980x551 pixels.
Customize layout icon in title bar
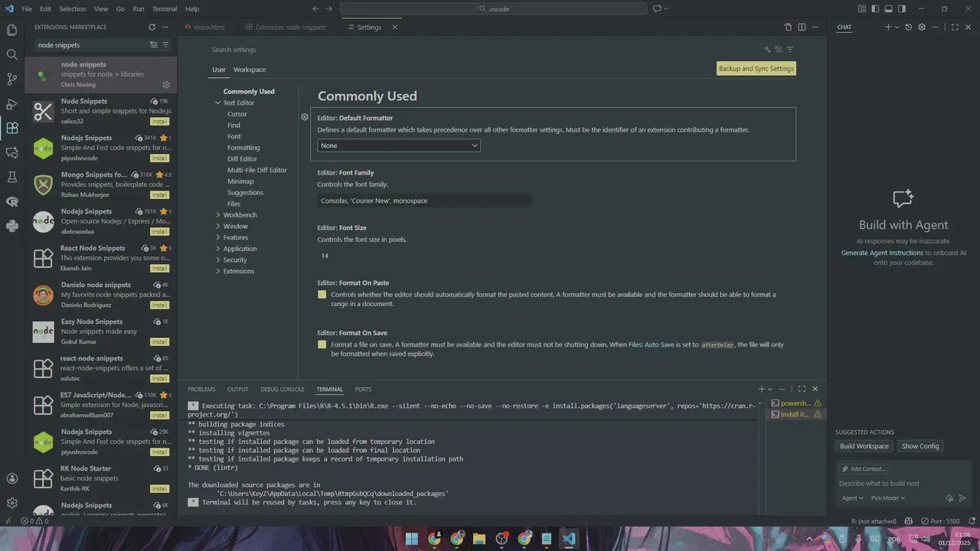(x=863, y=8)
